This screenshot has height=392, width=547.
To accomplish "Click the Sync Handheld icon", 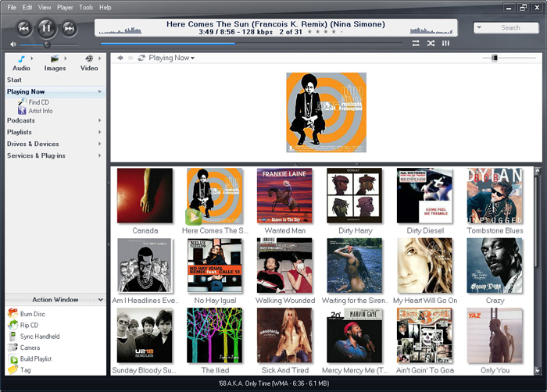I will (x=13, y=337).
